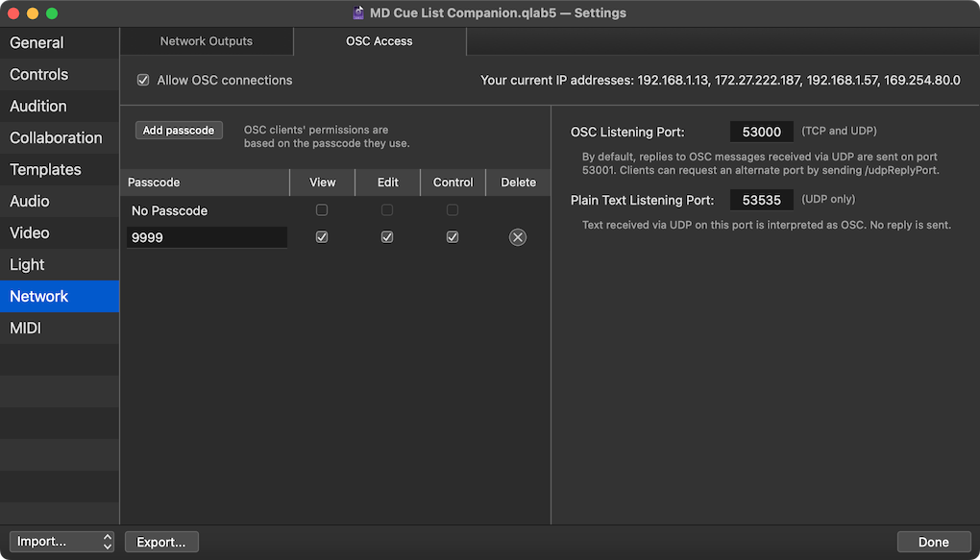Open the General settings section

[37, 42]
